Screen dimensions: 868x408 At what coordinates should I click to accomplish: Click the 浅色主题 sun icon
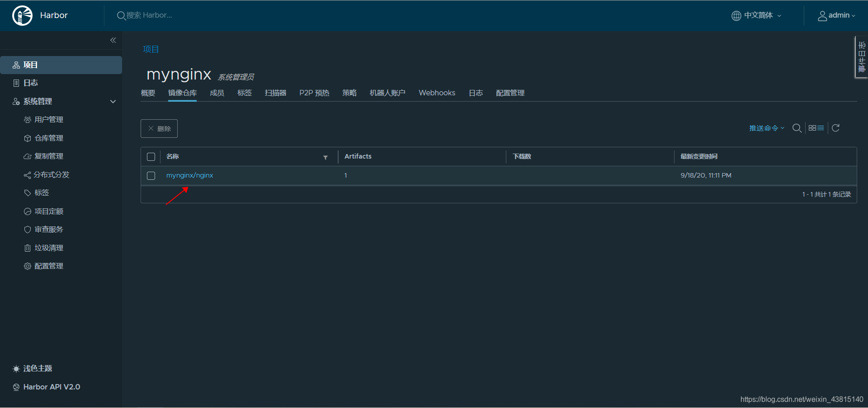[16, 369]
